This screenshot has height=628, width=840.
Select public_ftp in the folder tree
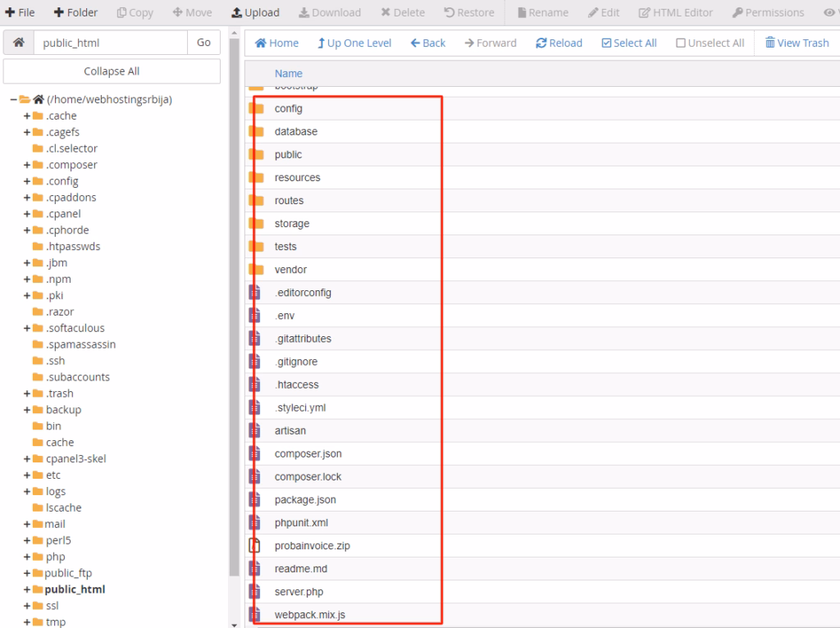pos(68,573)
